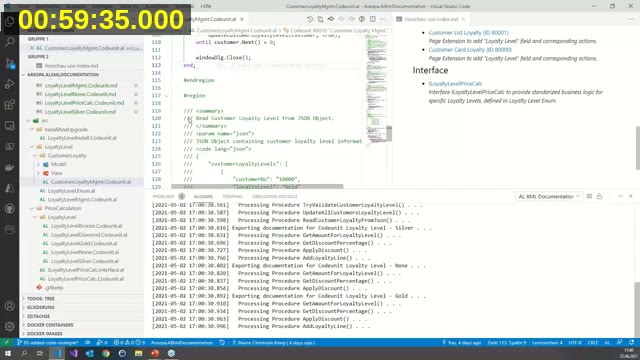Click the git branch name in status bar

tap(47, 342)
